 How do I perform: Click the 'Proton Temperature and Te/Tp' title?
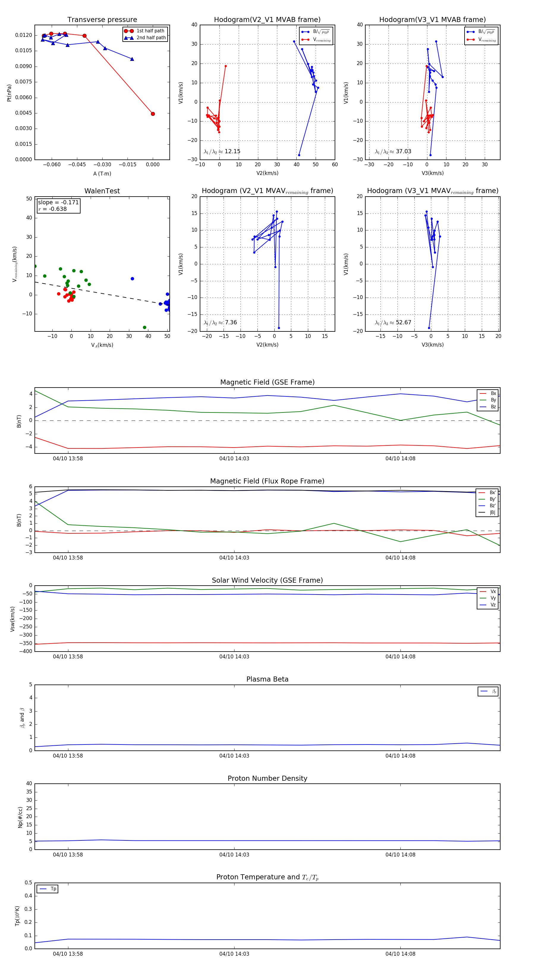pyautogui.click(x=267, y=877)
